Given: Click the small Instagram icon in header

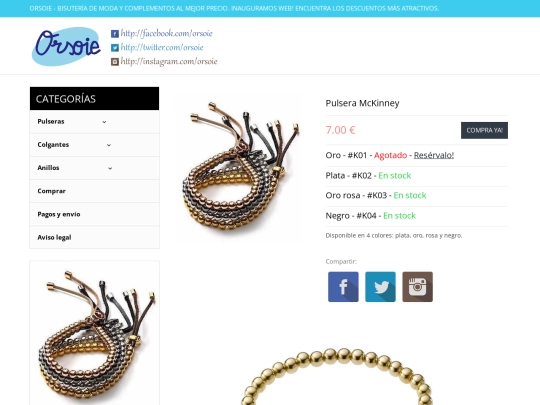Looking at the screenshot, I should point(115,62).
